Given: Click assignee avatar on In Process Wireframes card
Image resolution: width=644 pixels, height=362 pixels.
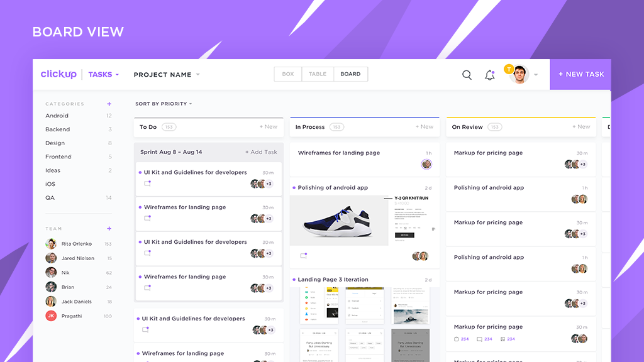Looking at the screenshot, I should click(x=426, y=164).
